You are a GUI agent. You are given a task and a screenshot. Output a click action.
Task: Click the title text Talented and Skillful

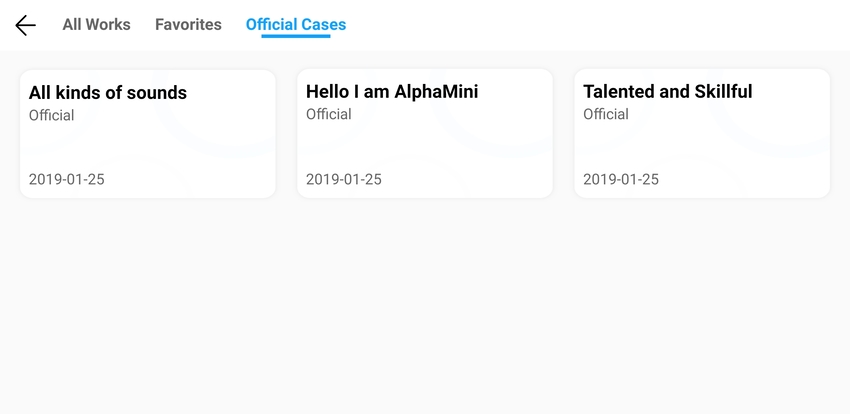(668, 92)
